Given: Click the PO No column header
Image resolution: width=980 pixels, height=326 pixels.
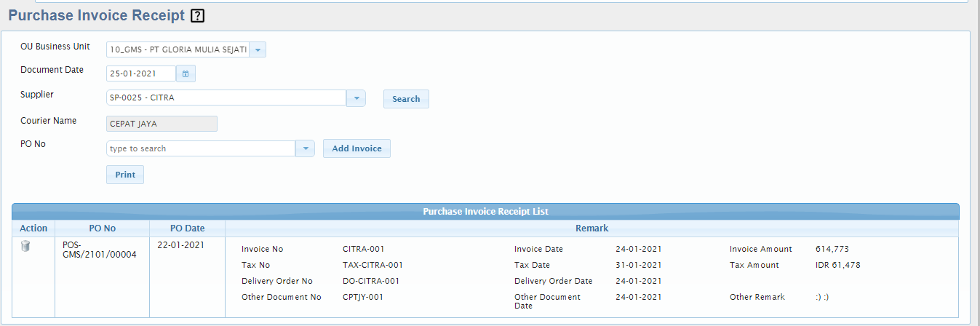Looking at the screenshot, I should pyautogui.click(x=102, y=228).
